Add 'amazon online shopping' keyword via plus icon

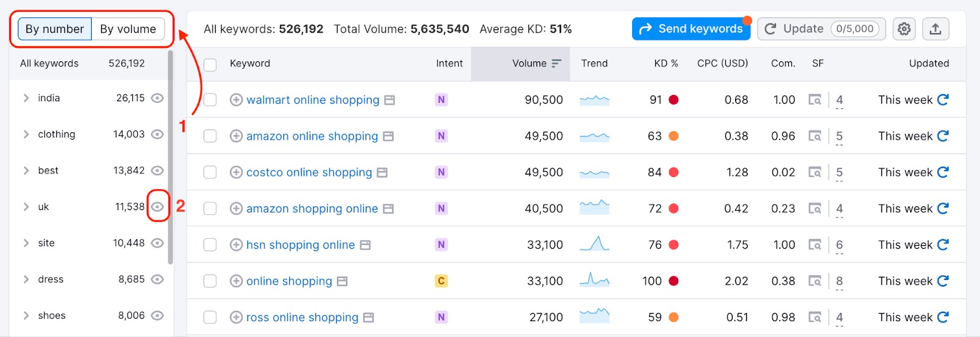[236, 136]
